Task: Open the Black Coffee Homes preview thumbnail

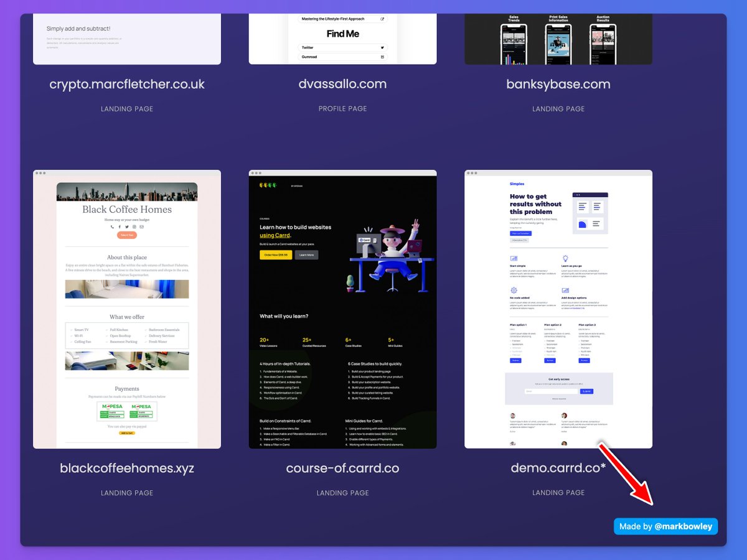Action: point(127,309)
